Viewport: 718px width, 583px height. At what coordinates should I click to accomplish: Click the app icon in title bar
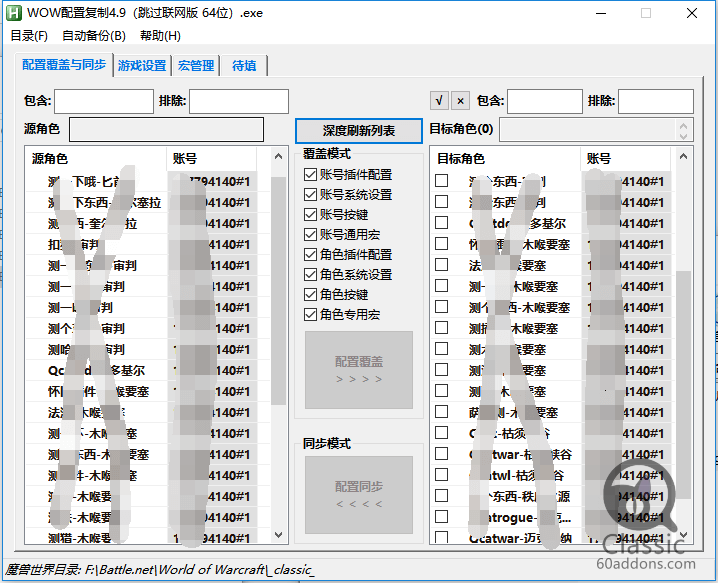(x=14, y=13)
